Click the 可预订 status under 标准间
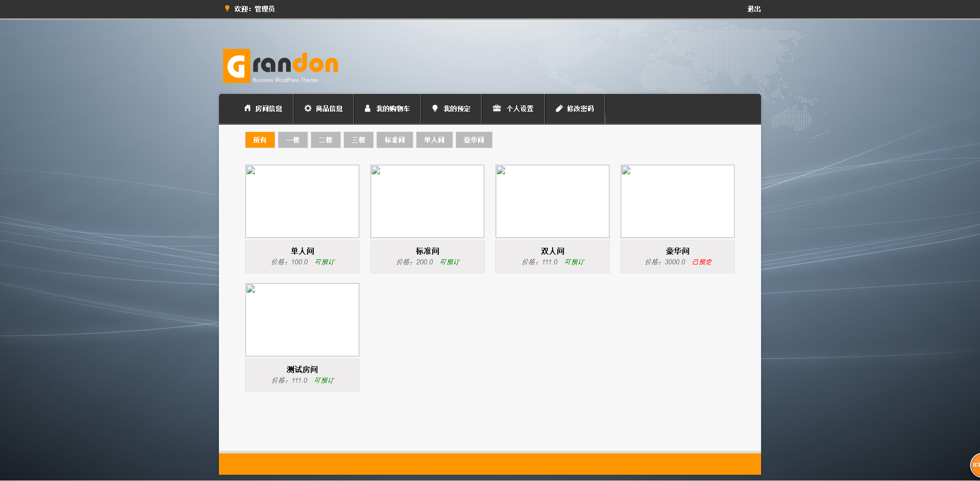 click(x=450, y=262)
